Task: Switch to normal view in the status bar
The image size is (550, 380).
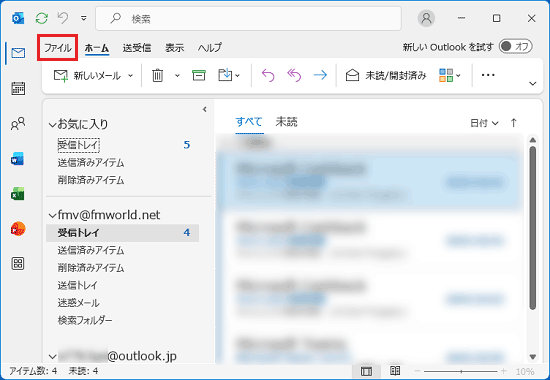Action: (x=366, y=371)
